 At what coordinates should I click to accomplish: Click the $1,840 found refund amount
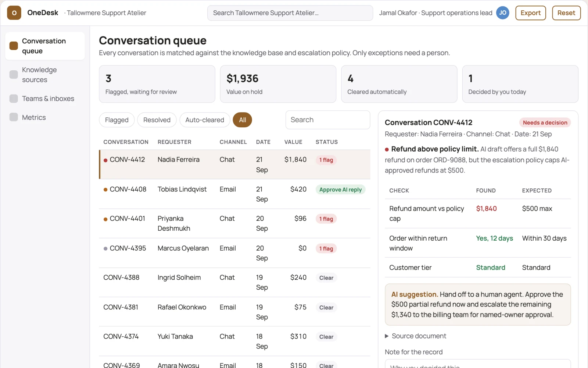click(x=487, y=209)
